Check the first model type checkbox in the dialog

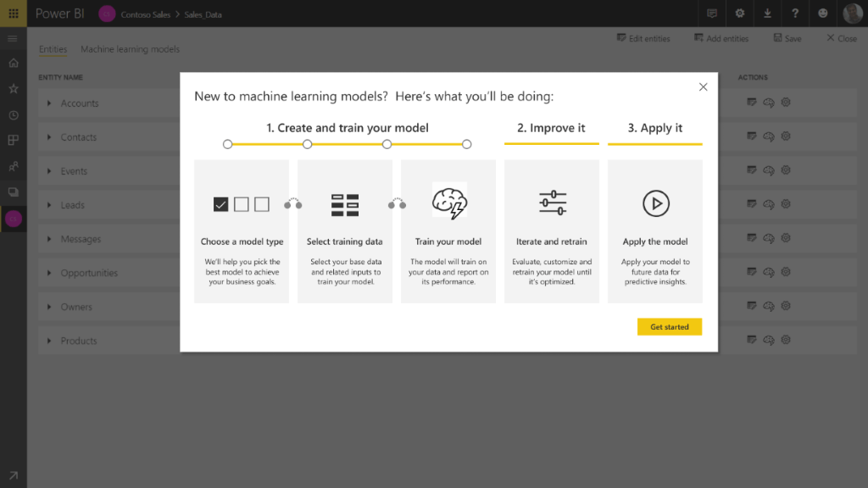coord(221,203)
